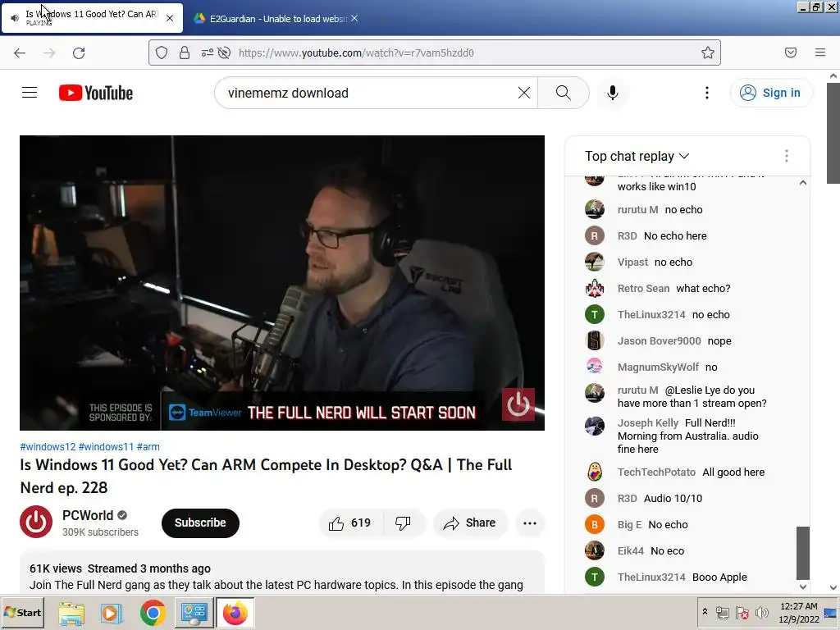Click the browser forward arrow

point(49,53)
